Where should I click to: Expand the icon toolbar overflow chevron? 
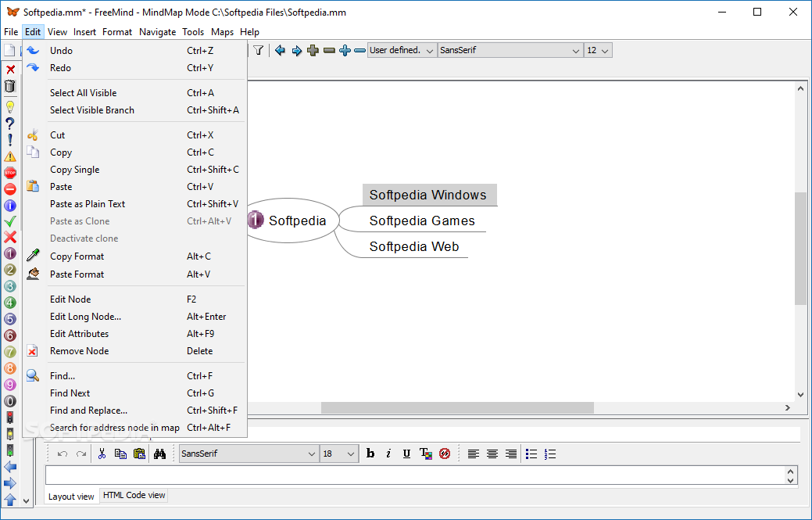tap(27, 500)
